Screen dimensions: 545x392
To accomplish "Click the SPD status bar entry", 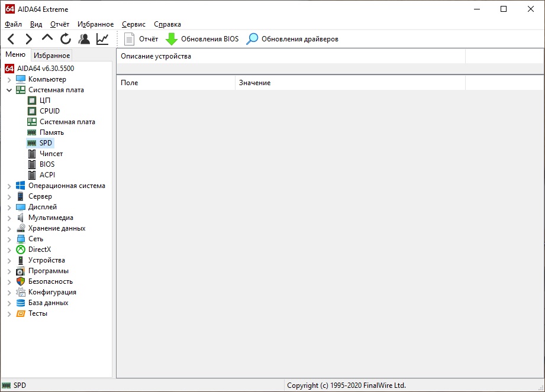I will click(x=20, y=385).
